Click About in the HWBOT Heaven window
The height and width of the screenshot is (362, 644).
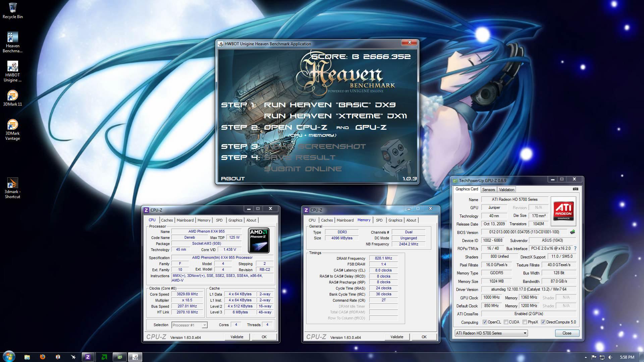233,179
